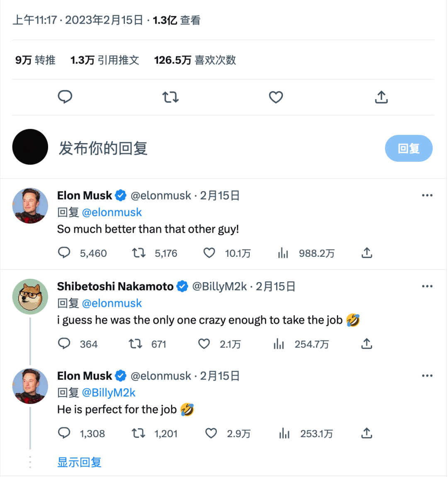Viewport: 448px width, 477px height.
Task: Like Elon Musk's 'He is perfect' reply
Action: [x=211, y=433]
